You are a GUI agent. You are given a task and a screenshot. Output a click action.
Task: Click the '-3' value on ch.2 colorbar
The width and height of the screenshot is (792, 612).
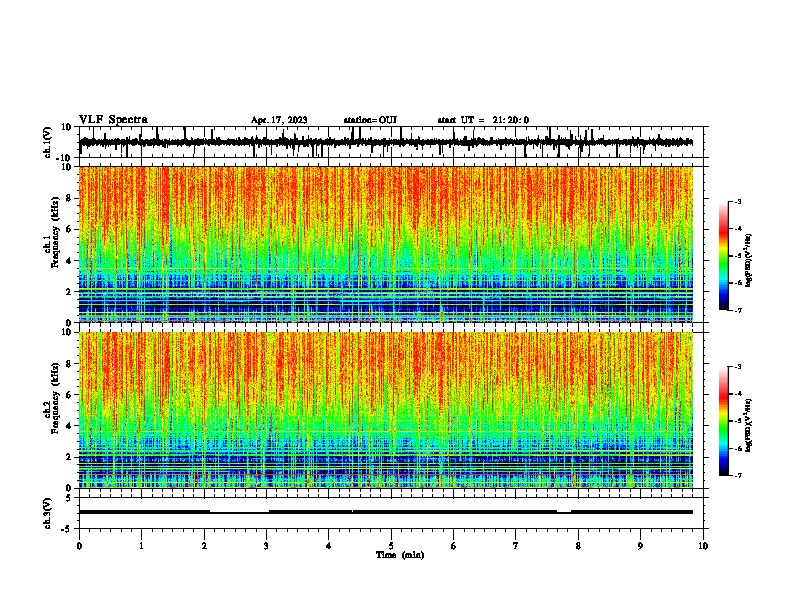pyautogui.click(x=737, y=367)
